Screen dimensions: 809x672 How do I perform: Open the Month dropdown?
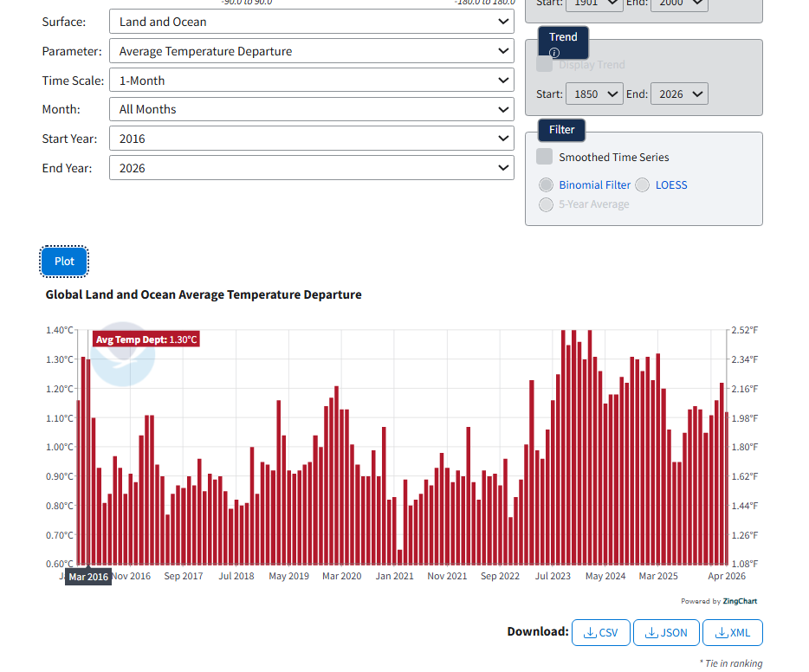(x=312, y=109)
